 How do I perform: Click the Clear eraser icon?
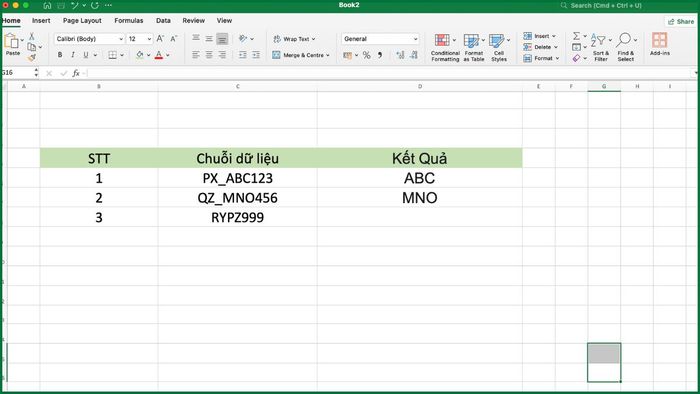tap(576, 58)
